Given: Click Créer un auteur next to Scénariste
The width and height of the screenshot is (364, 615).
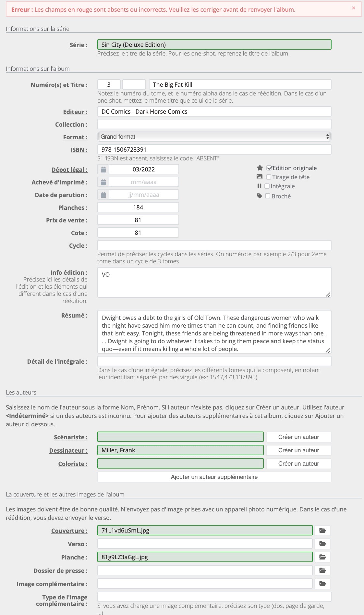Looking at the screenshot, I should coord(298,437).
